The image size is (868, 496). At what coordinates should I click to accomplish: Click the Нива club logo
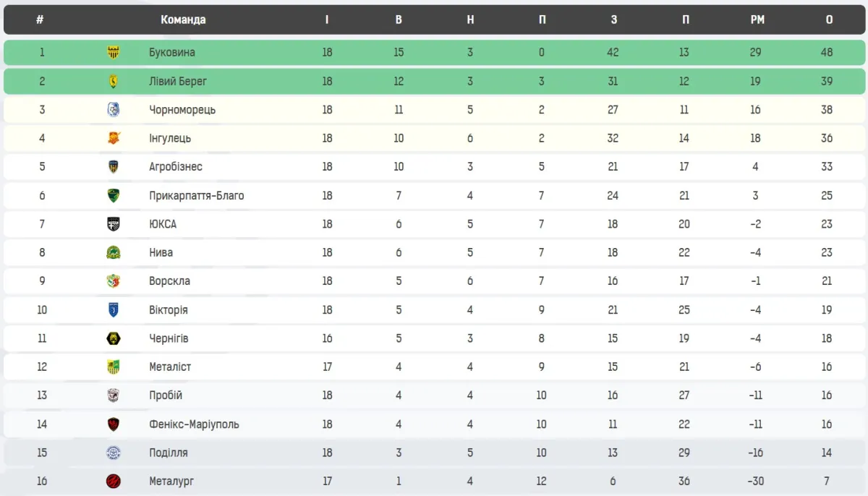click(x=114, y=253)
